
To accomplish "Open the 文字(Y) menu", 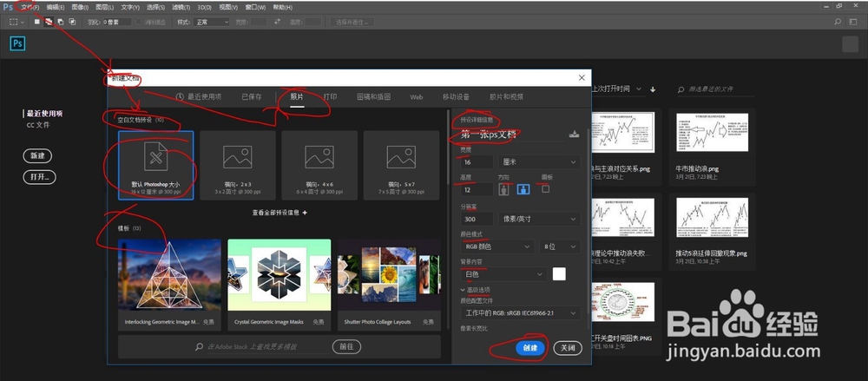I will point(130,7).
